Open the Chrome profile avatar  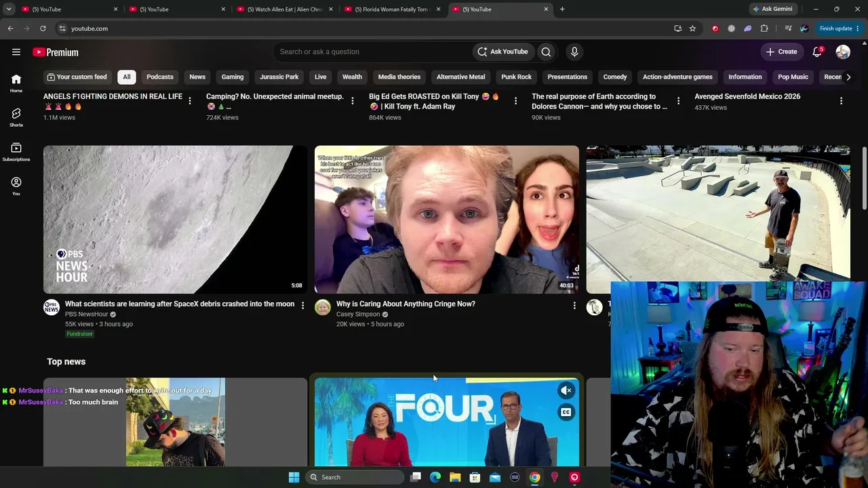click(804, 28)
